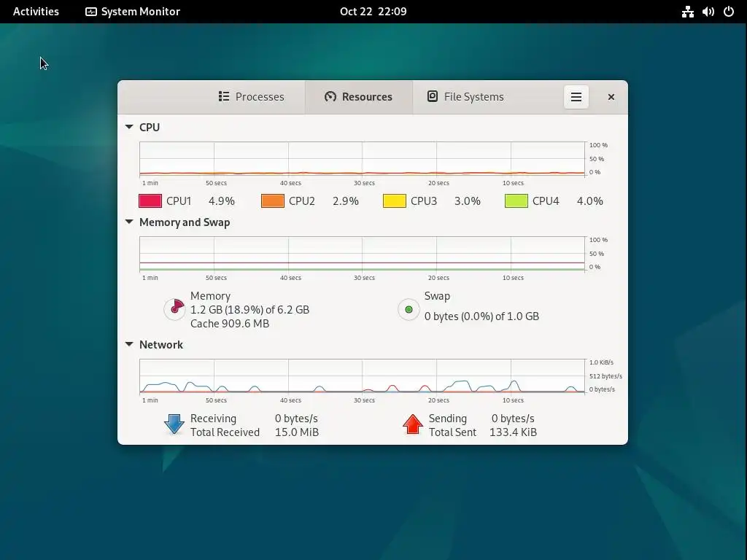
Task: Change the CPU2 orange color swatch
Action: pos(273,201)
